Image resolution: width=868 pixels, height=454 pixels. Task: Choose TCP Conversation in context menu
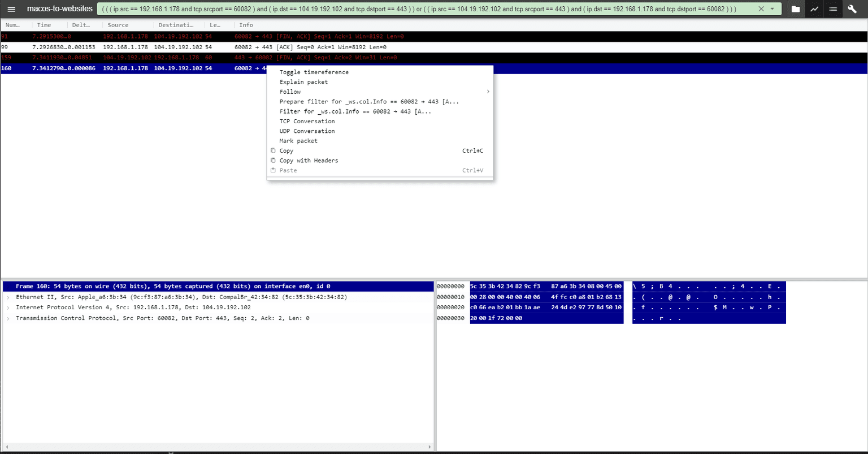[307, 121]
